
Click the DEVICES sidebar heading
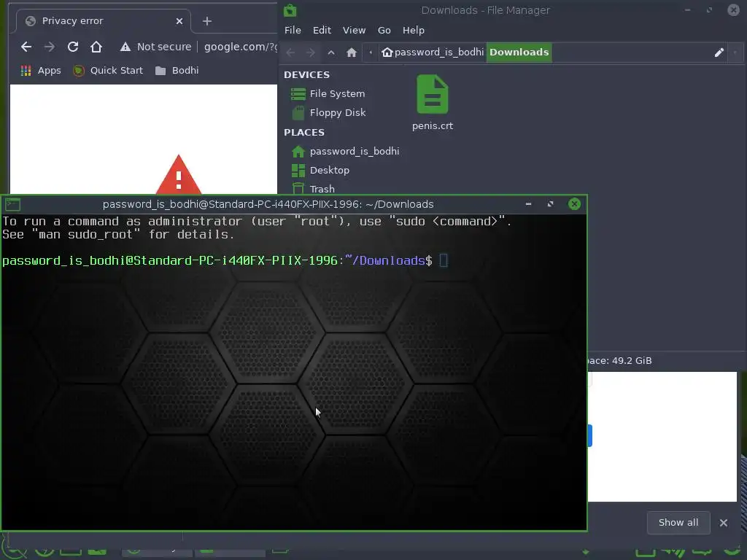point(306,75)
